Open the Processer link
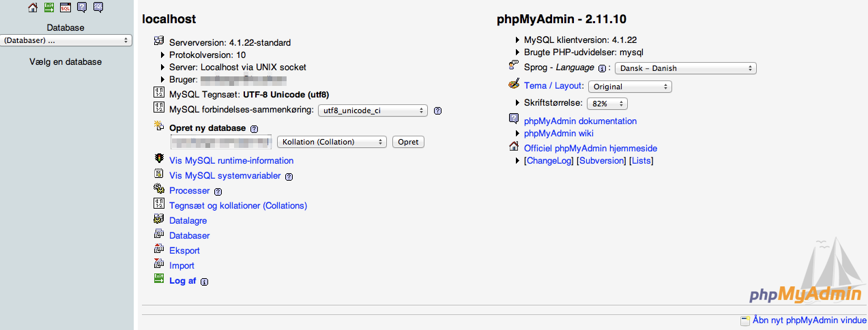 (x=189, y=191)
